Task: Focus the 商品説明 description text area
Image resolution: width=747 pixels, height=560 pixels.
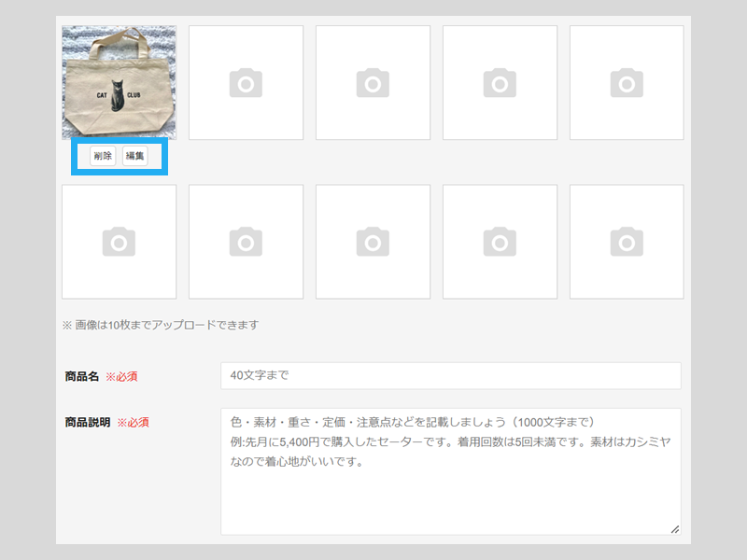Action: [x=451, y=471]
